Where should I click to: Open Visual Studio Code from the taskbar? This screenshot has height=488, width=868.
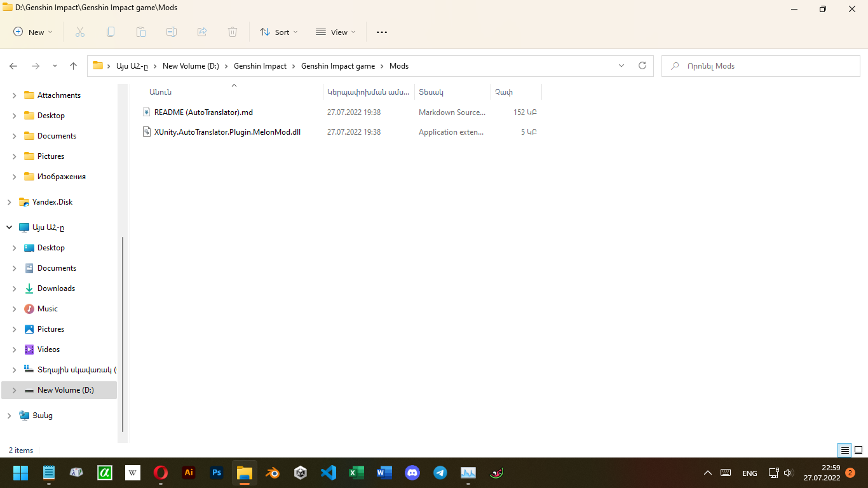[x=329, y=473]
